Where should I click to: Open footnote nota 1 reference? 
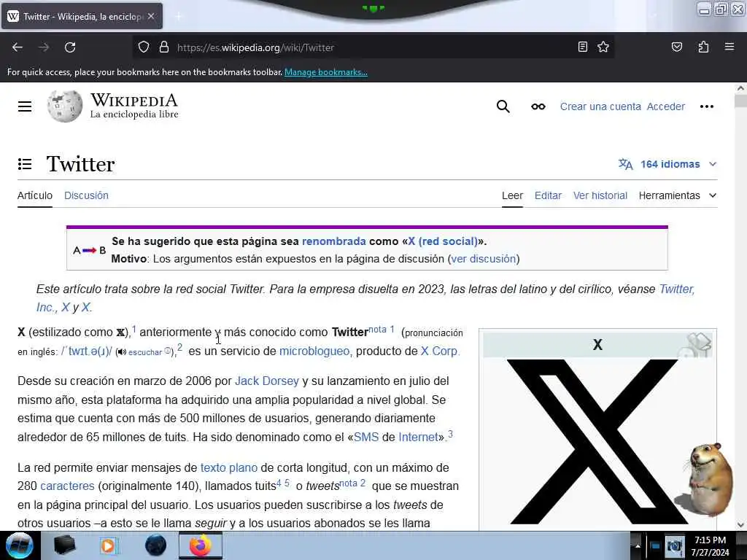[382, 330]
